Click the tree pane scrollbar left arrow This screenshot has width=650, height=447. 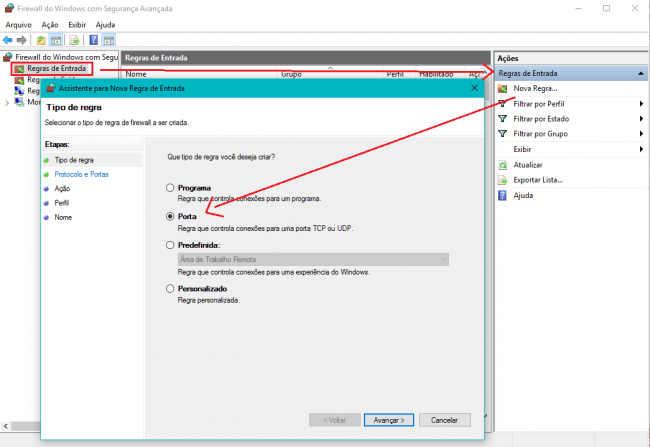[6, 426]
